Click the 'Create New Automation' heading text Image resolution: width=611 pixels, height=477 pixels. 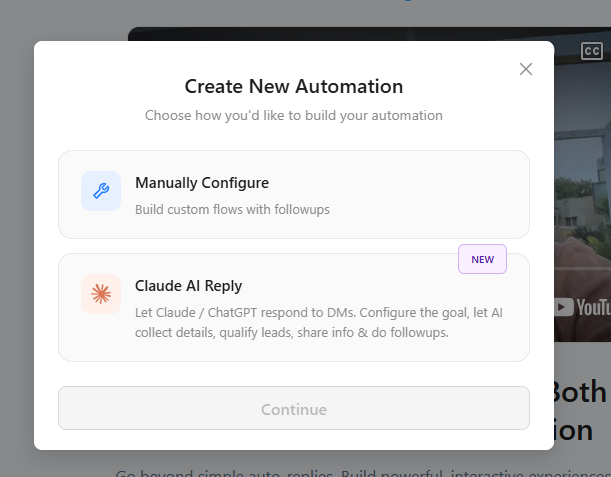coord(294,86)
